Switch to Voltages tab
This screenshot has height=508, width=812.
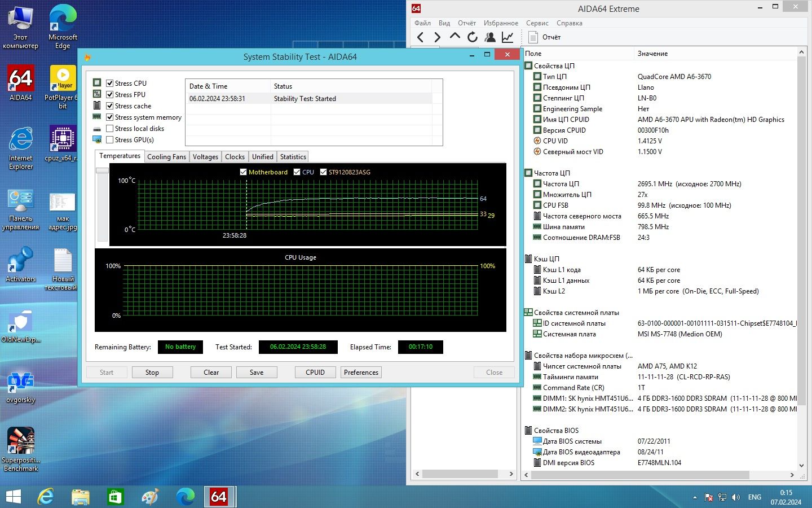205,157
